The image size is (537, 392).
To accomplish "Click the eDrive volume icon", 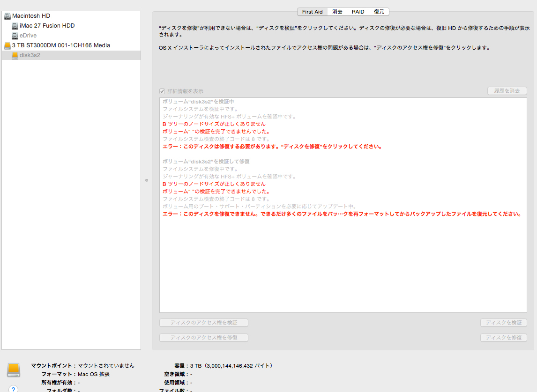I will point(15,36).
